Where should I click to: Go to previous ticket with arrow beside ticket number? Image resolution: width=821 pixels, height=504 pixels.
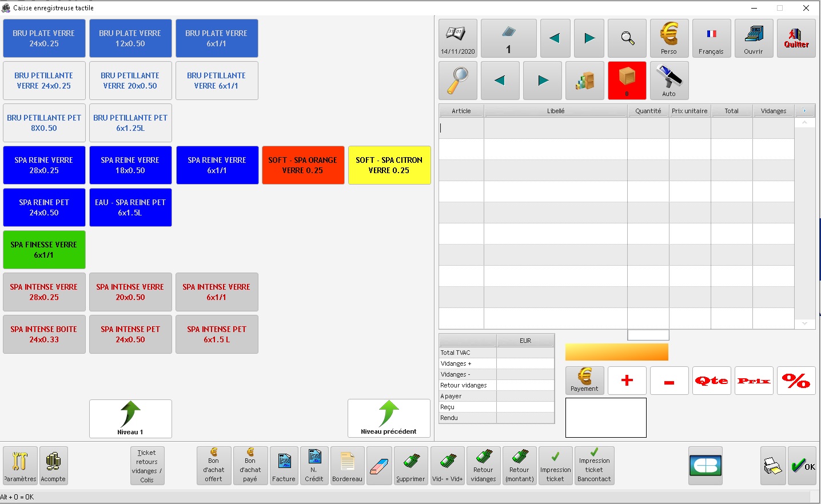coord(555,38)
